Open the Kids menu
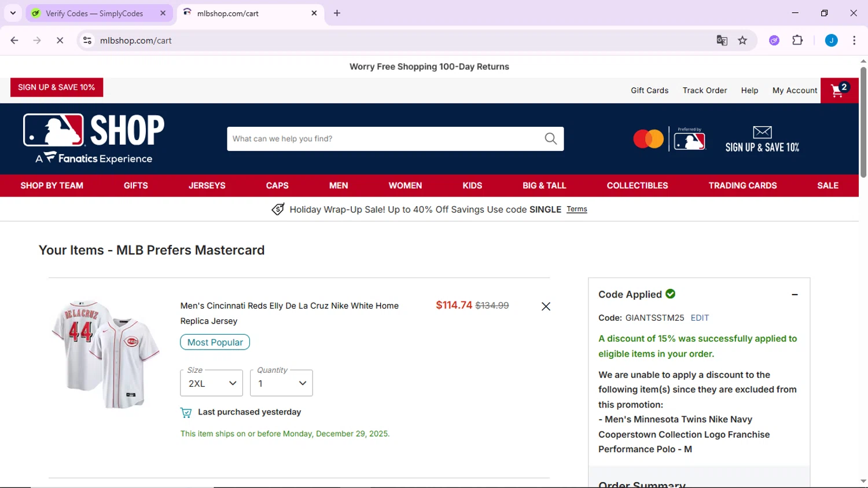868x488 pixels. click(472, 186)
